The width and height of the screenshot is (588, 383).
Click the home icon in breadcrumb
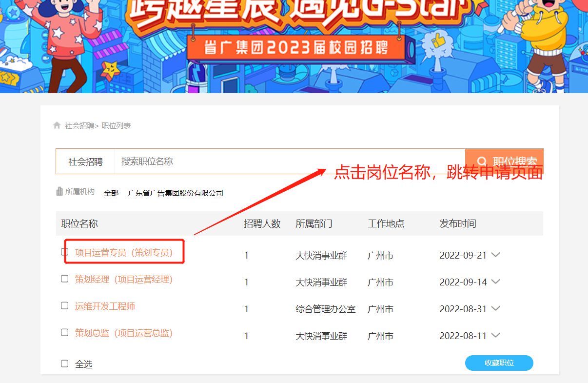coord(57,125)
